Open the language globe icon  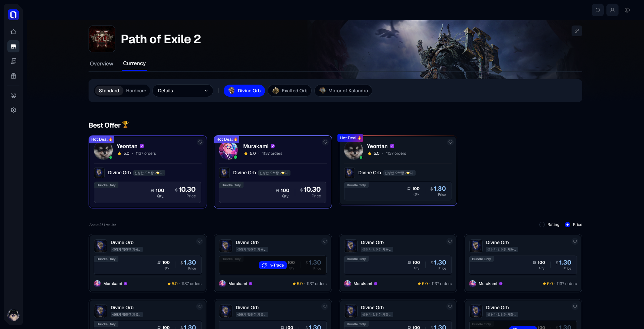click(627, 10)
